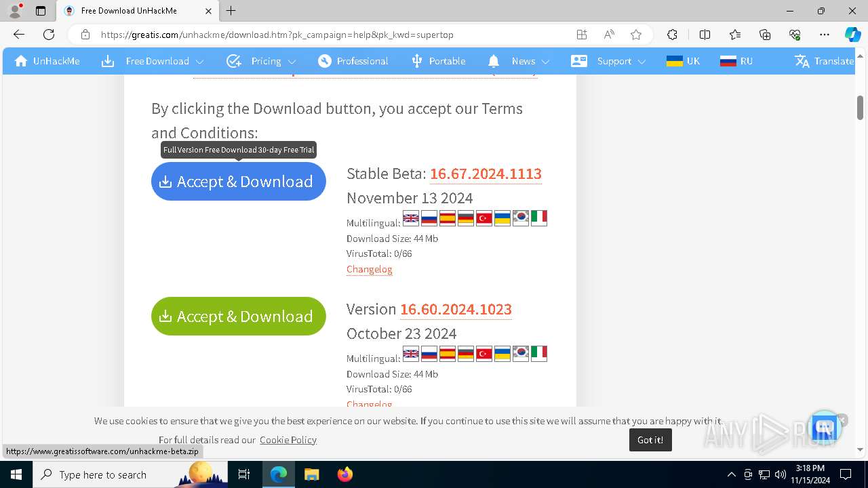Expand the Pricing menu
The image size is (868, 488).
click(262, 61)
